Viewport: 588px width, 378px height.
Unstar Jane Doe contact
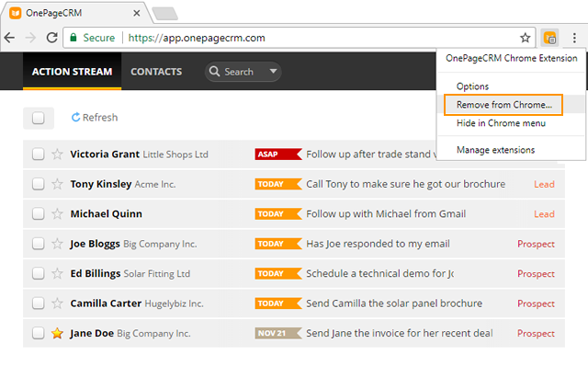[x=57, y=333]
